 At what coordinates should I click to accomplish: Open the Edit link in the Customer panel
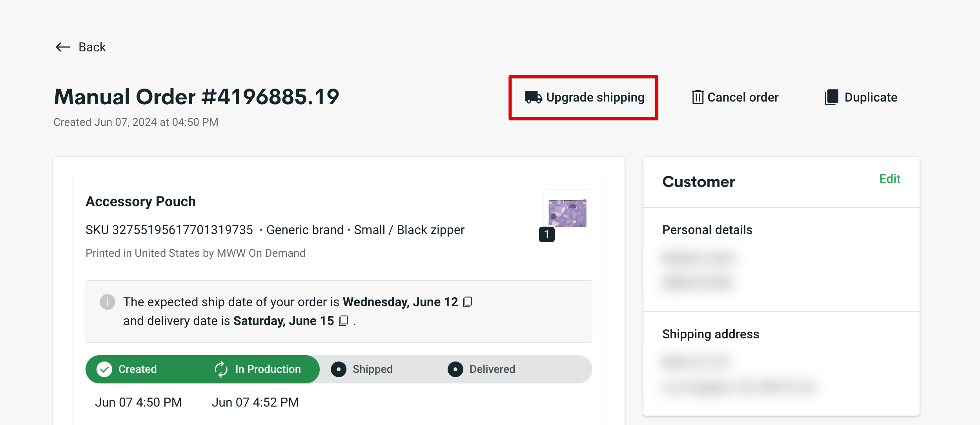pyautogui.click(x=890, y=179)
